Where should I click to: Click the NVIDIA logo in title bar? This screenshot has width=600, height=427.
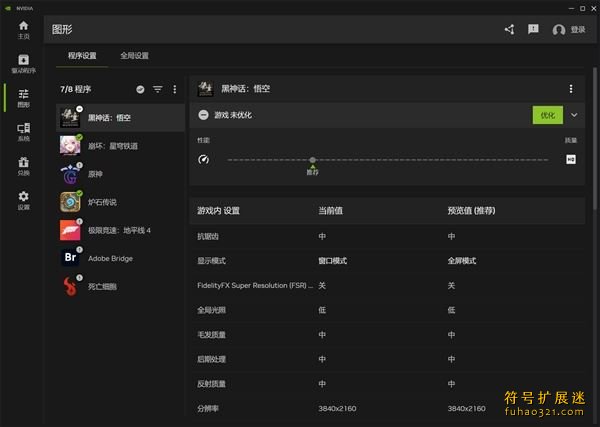[8, 8]
